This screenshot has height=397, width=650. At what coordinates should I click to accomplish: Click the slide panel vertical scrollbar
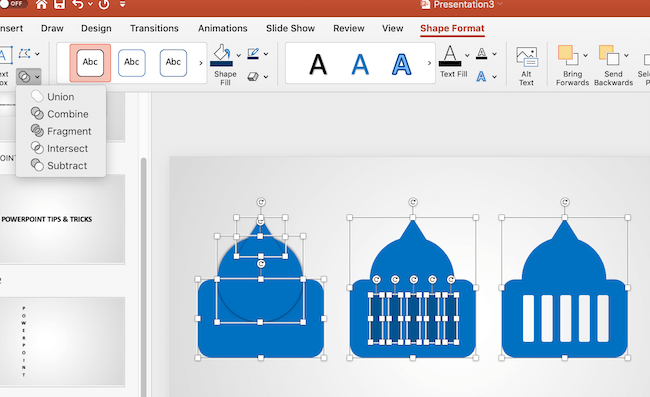pos(144,277)
